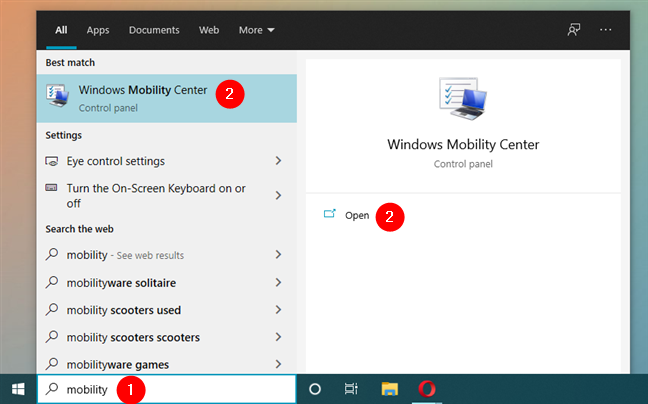648x404 pixels.
Task: Click the Windows Start button
Action: pos(17,389)
